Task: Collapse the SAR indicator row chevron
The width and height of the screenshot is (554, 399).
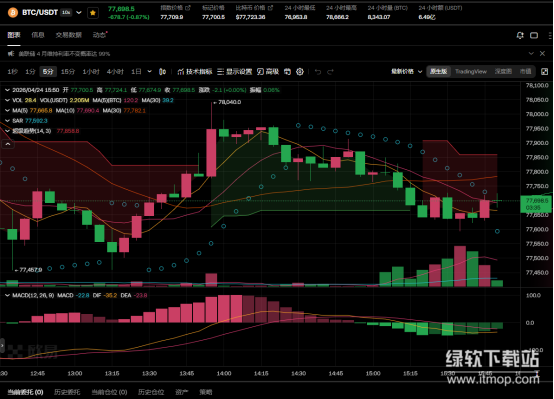Action: click(x=7, y=121)
